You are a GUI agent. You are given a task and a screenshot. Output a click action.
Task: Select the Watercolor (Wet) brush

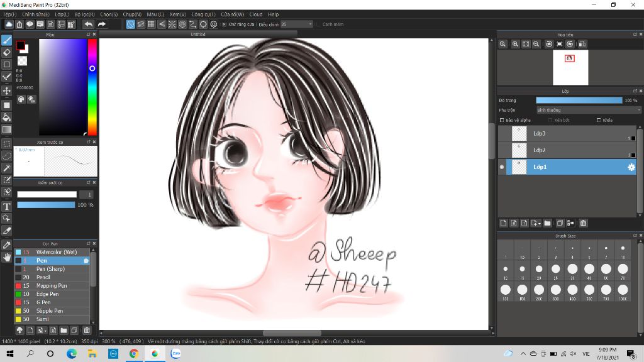coord(52,252)
